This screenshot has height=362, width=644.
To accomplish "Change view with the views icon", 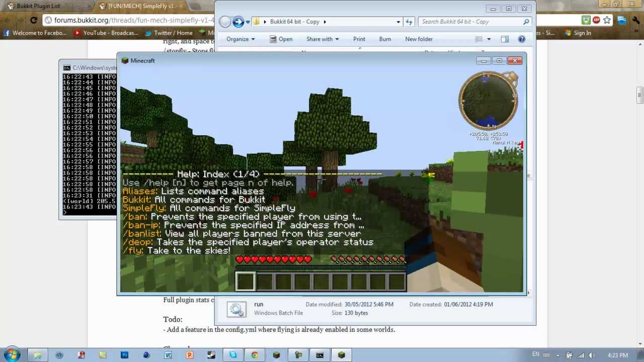I will pyautogui.click(x=479, y=39).
